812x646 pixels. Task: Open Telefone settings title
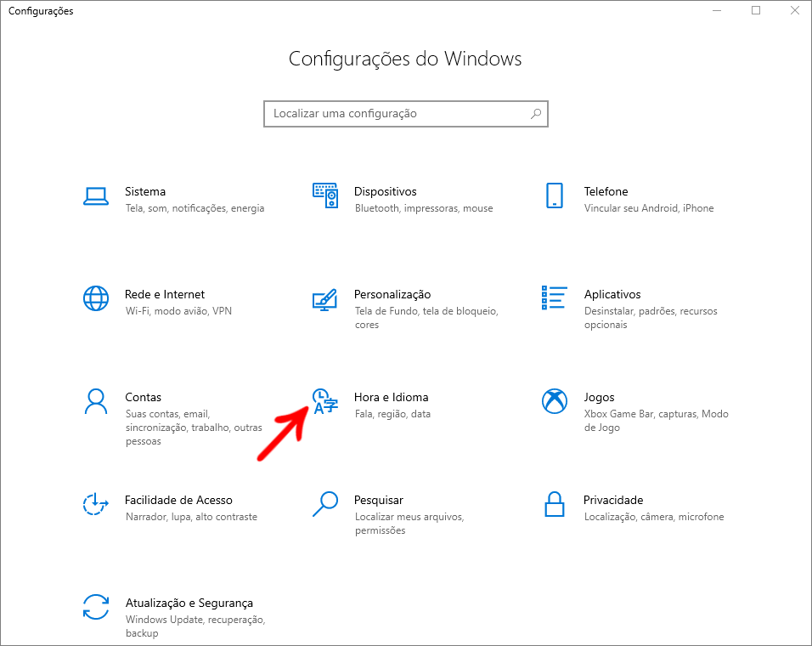[606, 191]
